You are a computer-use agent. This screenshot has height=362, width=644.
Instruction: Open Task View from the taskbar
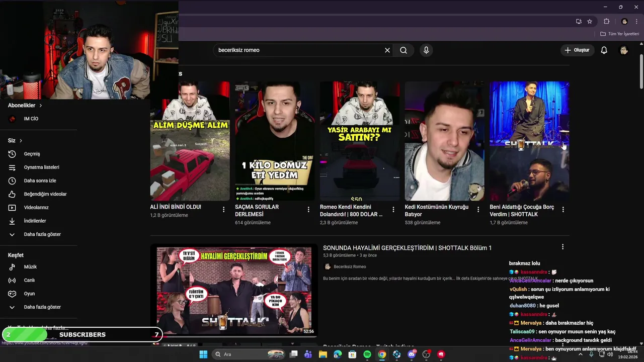(293, 354)
